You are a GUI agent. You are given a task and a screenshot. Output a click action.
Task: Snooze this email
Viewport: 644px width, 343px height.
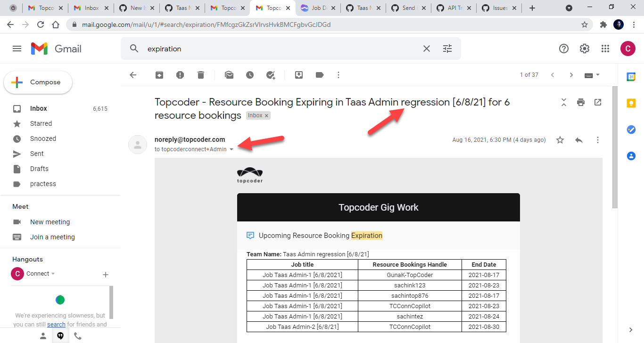[250, 75]
